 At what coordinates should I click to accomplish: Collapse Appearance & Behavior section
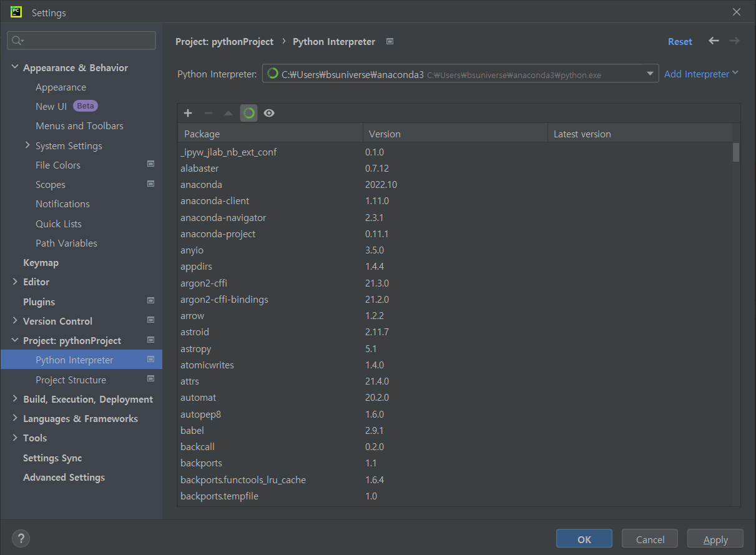tap(15, 67)
